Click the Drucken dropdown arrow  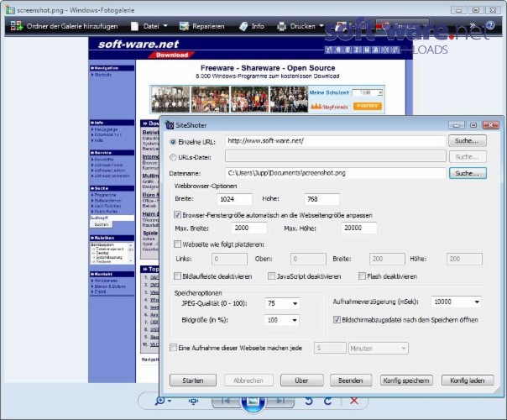pos(321,25)
